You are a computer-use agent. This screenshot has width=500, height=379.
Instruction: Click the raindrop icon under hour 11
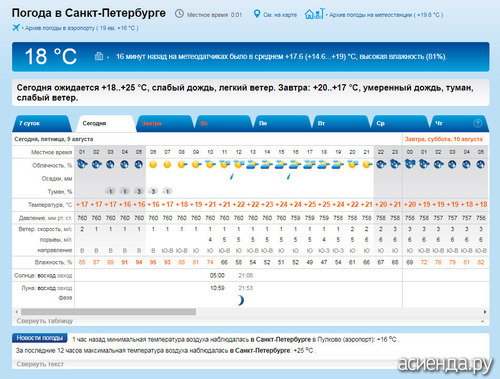[x=231, y=176]
